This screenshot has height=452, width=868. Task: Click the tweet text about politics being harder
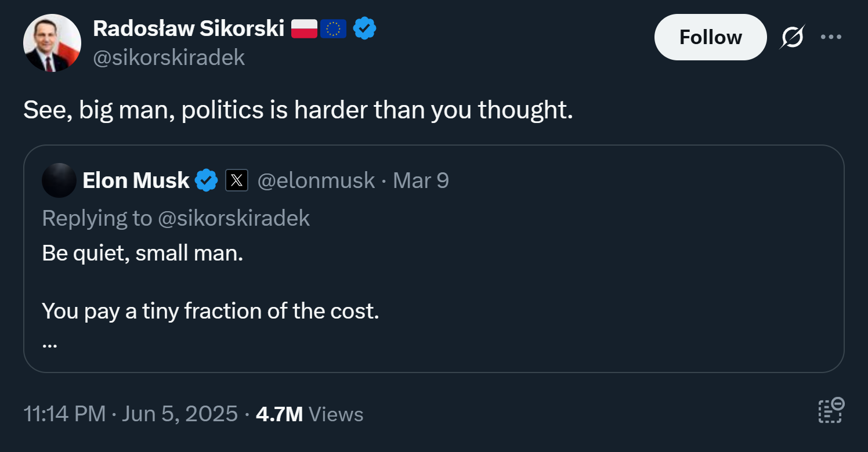(x=298, y=110)
